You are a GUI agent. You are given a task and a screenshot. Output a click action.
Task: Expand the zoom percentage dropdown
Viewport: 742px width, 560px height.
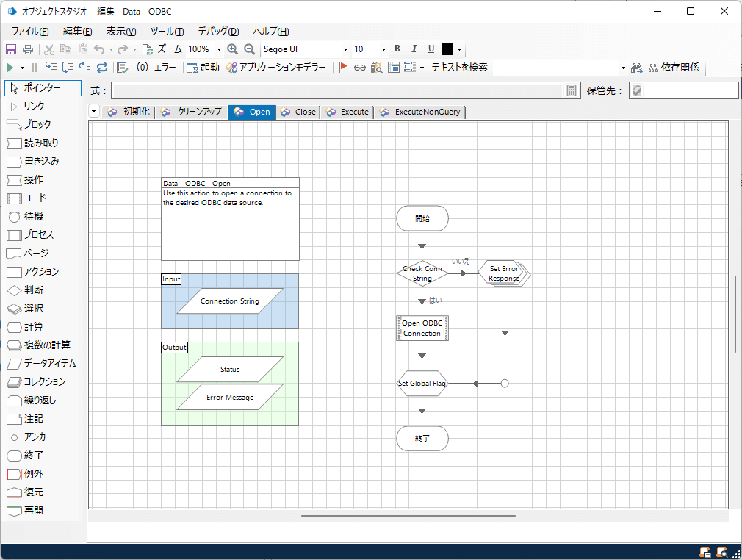pos(219,49)
